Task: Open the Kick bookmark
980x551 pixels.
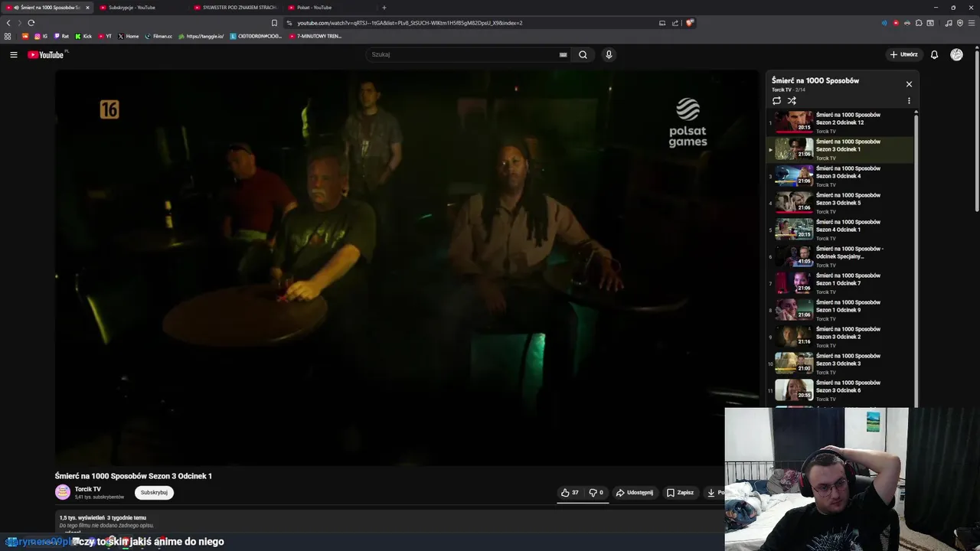Action: tap(83, 36)
